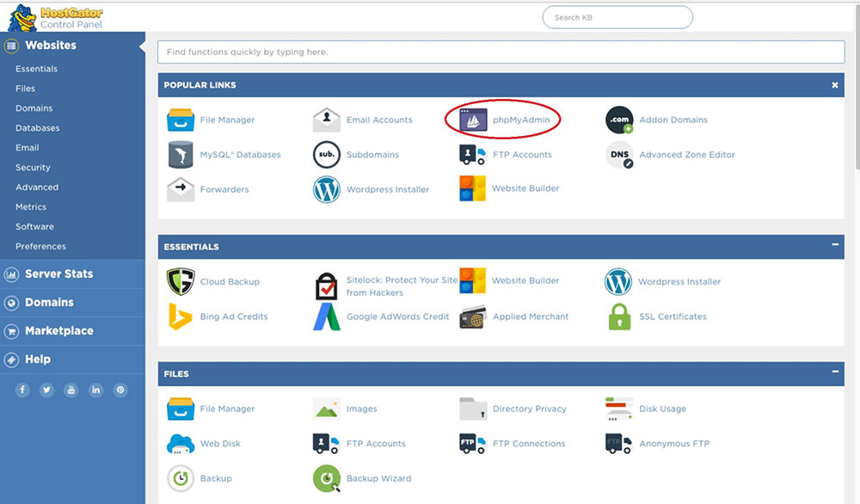Jump to Databases in sidebar

(37, 128)
